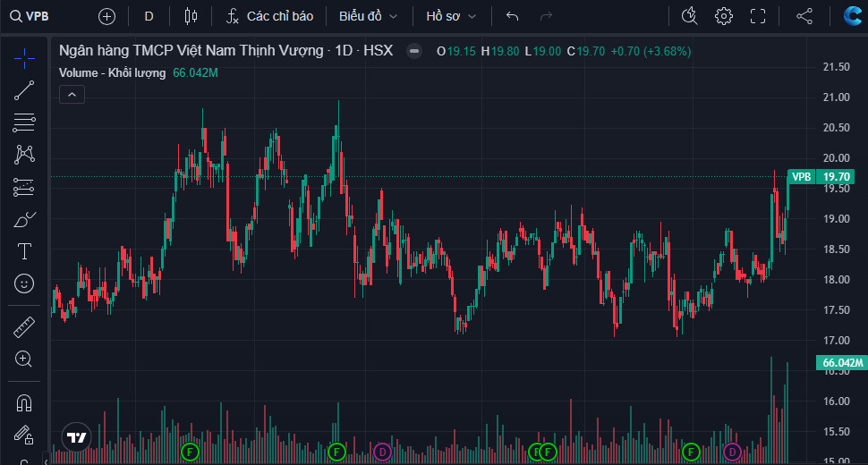Viewport: 868px width, 465px height.
Task: Open the Biểu đồ dropdown
Action: click(368, 16)
